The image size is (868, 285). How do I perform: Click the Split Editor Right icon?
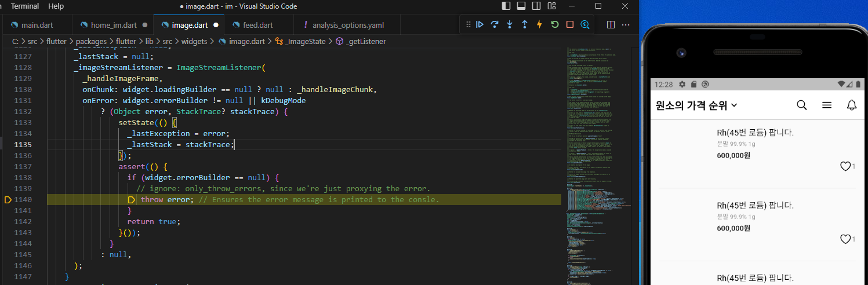[x=611, y=25]
